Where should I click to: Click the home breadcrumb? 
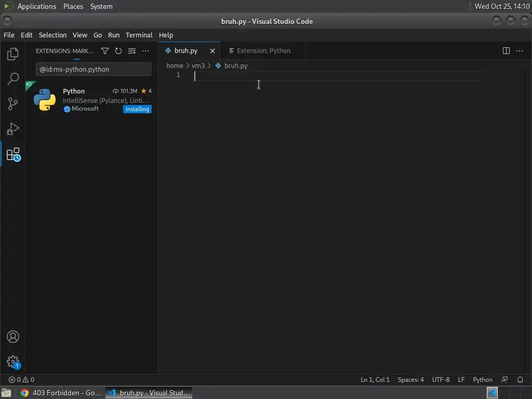click(x=175, y=66)
